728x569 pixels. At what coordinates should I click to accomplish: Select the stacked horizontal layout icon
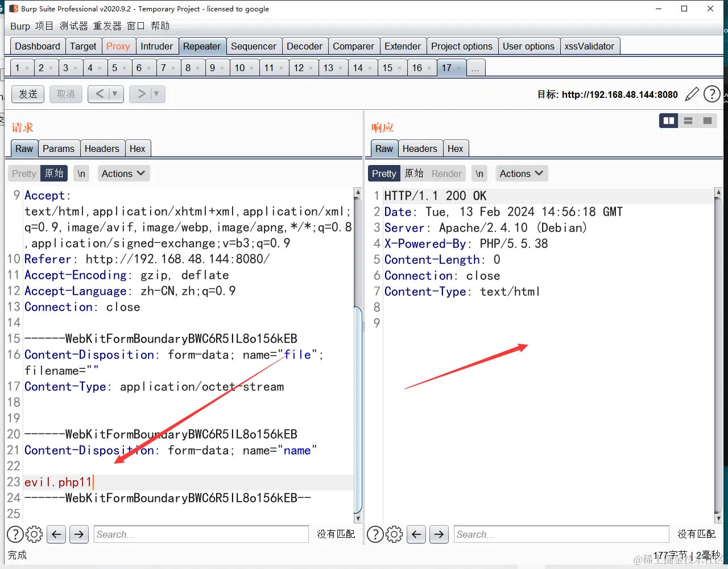tap(688, 121)
